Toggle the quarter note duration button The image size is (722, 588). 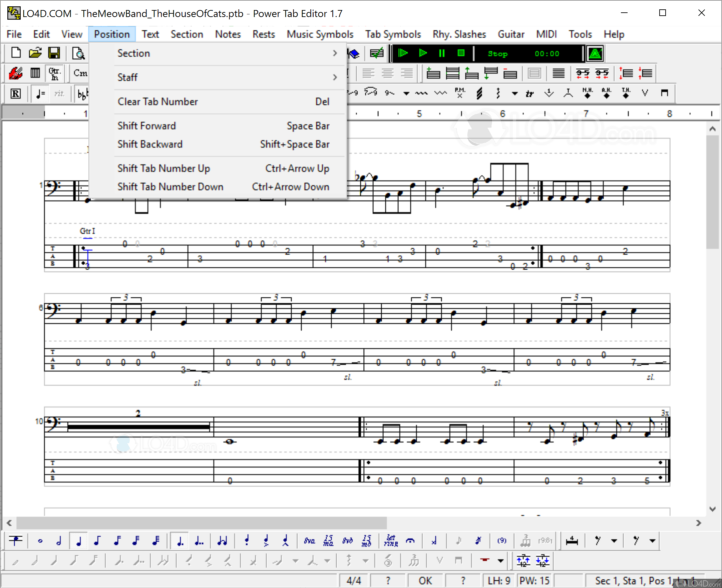(x=78, y=541)
